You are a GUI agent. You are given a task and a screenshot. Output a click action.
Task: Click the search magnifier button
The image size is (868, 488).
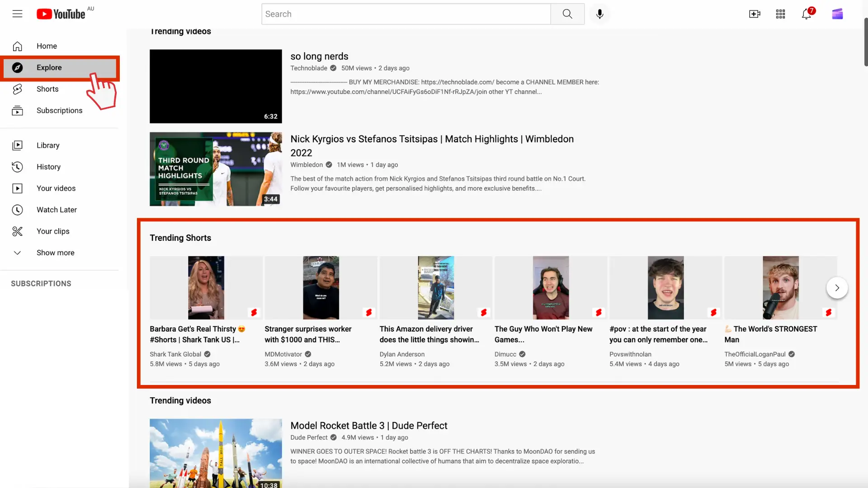567,14
